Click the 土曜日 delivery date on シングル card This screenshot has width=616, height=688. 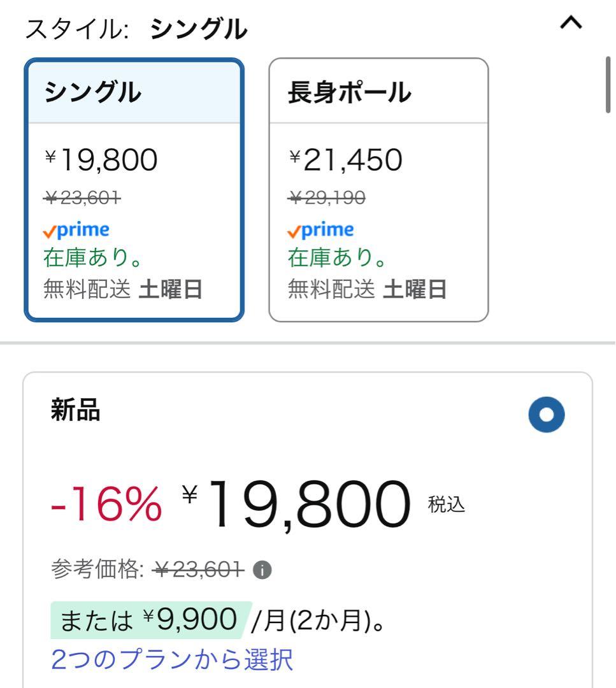(170, 290)
